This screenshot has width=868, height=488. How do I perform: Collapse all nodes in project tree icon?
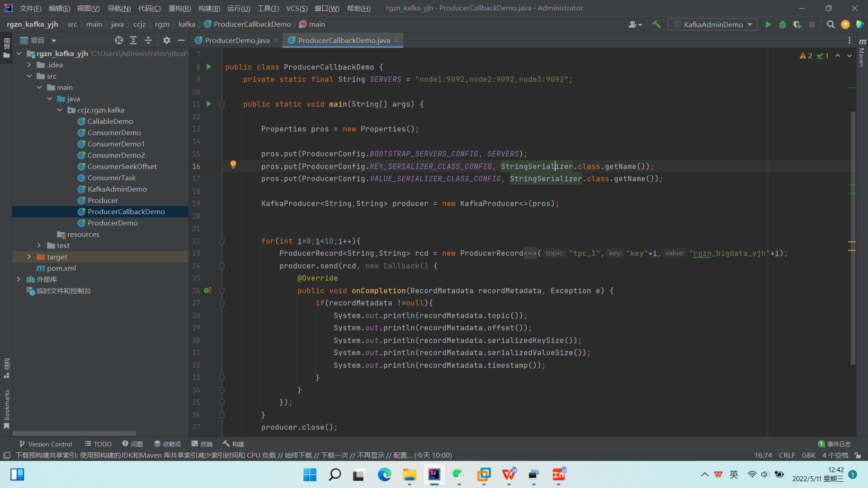point(148,40)
